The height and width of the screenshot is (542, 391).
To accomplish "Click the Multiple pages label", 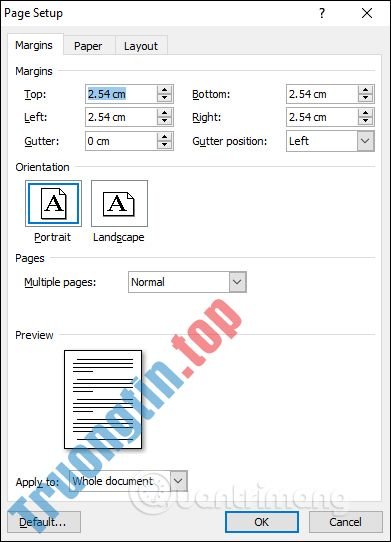I will pos(60,282).
